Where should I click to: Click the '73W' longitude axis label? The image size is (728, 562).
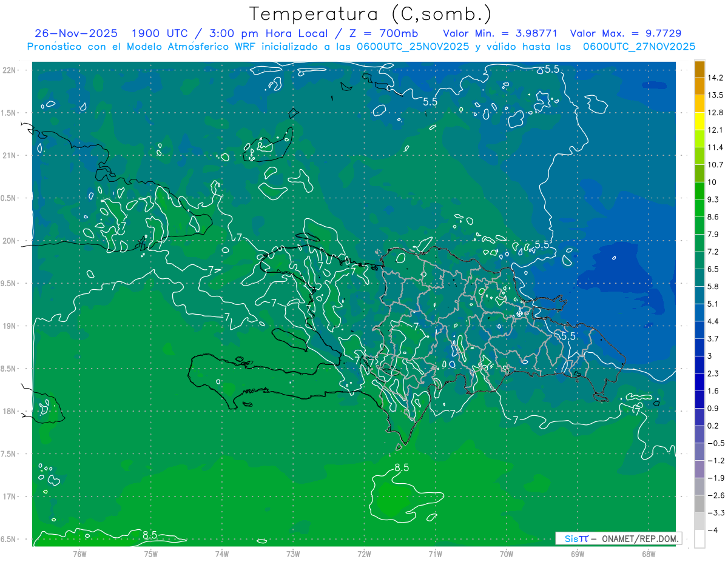pyautogui.click(x=293, y=554)
